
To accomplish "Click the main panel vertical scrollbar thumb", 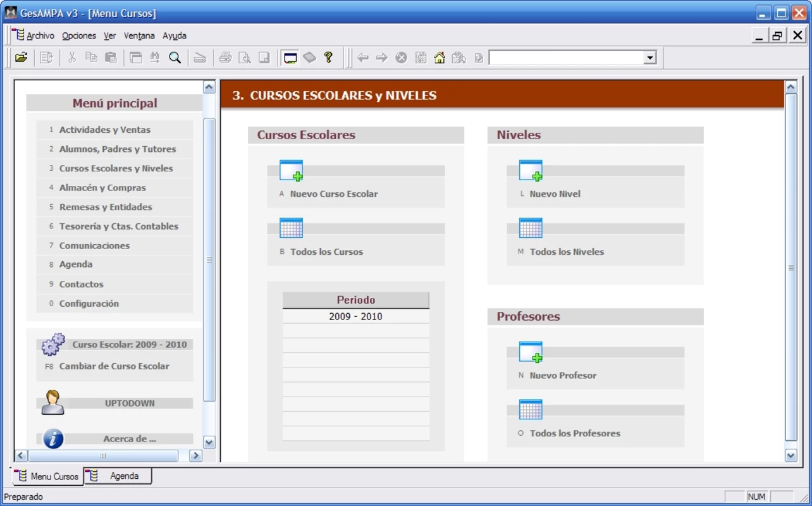I will [x=791, y=268].
